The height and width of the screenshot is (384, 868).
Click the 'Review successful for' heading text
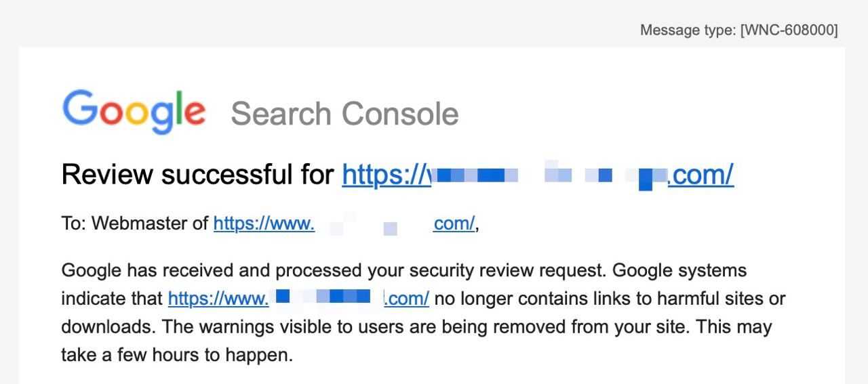point(197,175)
